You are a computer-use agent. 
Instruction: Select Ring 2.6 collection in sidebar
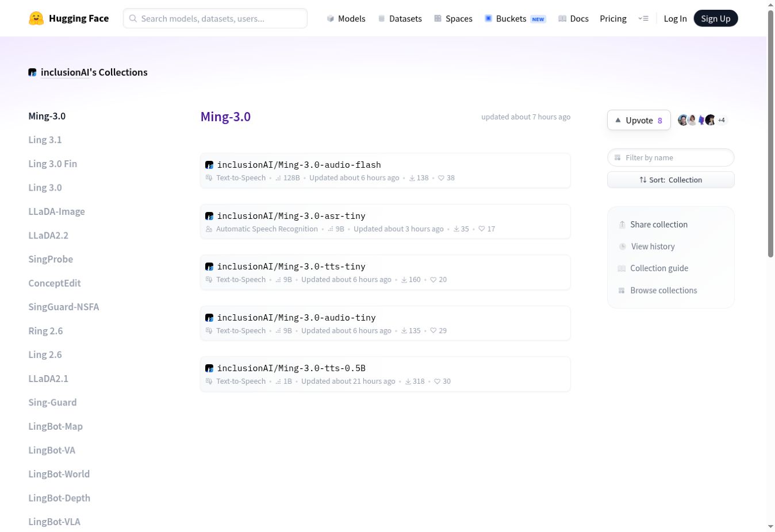pyautogui.click(x=45, y=331)
